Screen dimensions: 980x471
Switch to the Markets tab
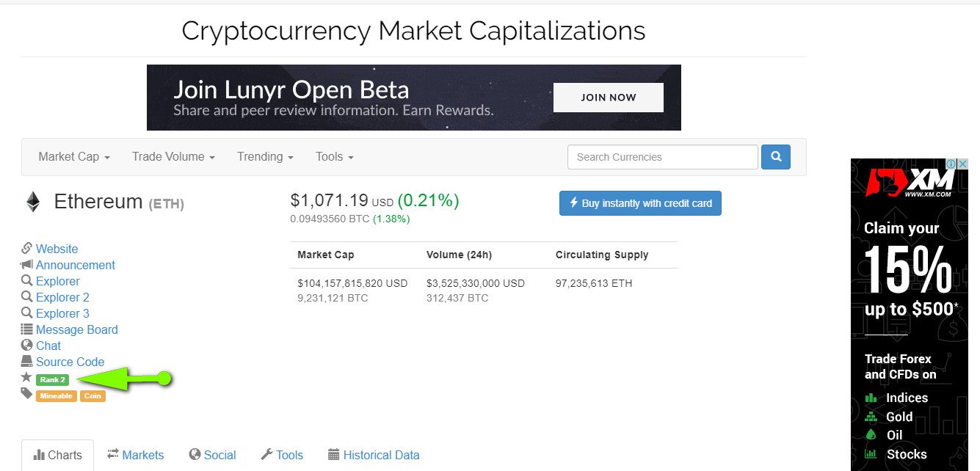coord(136,455)
